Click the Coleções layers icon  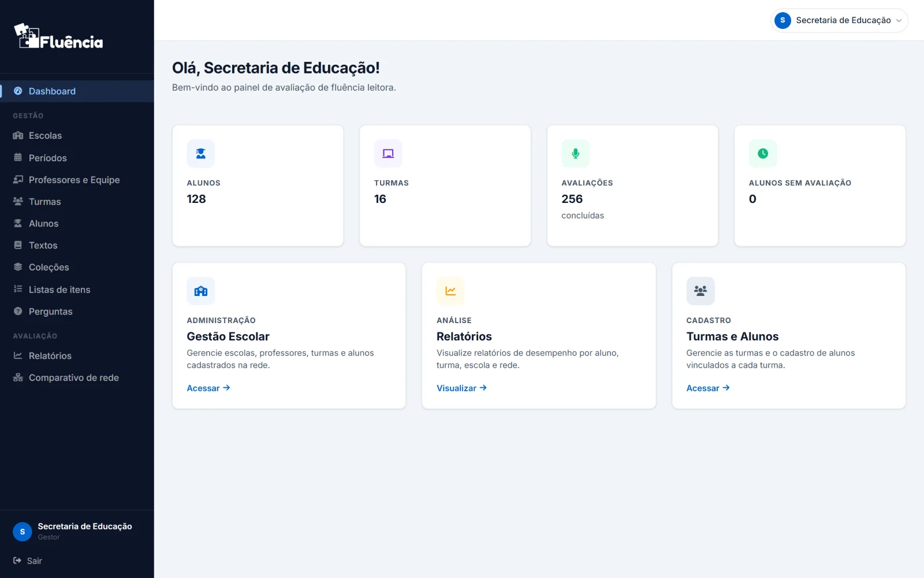[18, 267]
